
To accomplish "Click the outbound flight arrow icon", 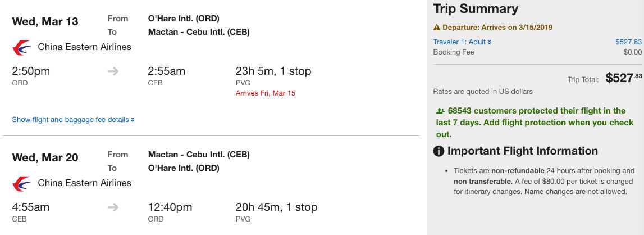I will (113, 71).
